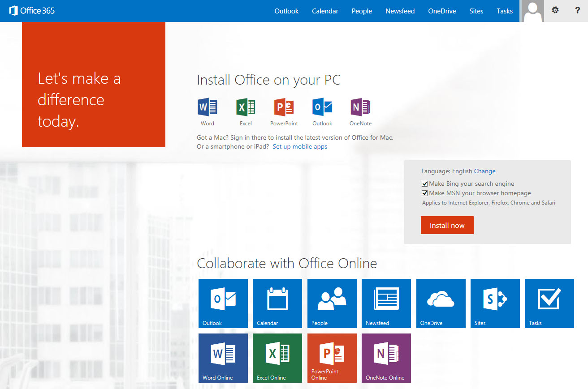Go to Tasks in top navigation
588x389 pixels.
[x=505, y=11]
